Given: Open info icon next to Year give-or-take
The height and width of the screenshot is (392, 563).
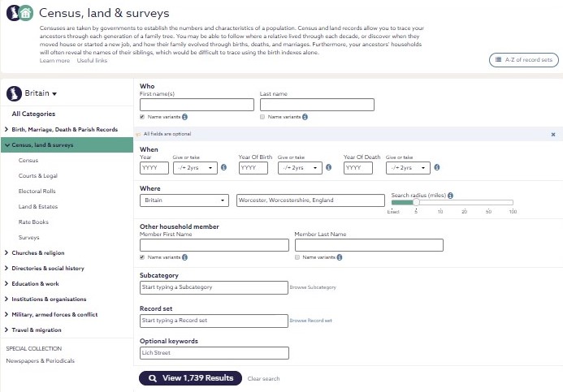Looking at the screenshot, I should coord(223,167).
